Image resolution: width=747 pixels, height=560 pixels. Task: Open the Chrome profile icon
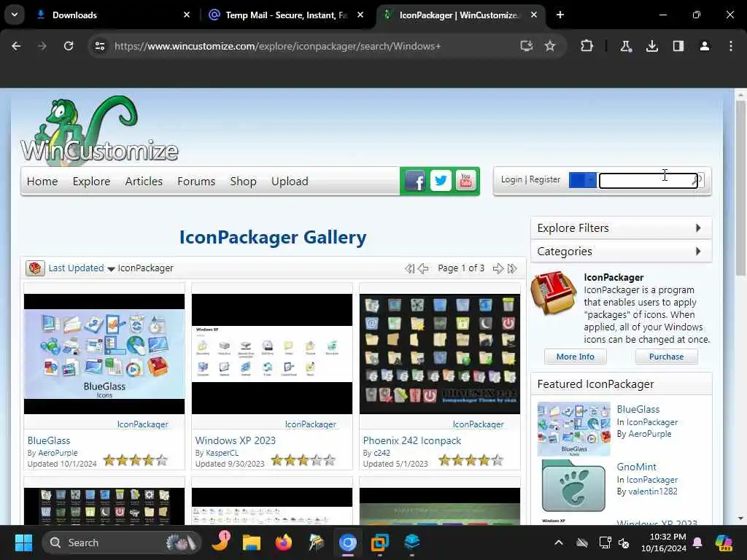(x=704, y=46)
